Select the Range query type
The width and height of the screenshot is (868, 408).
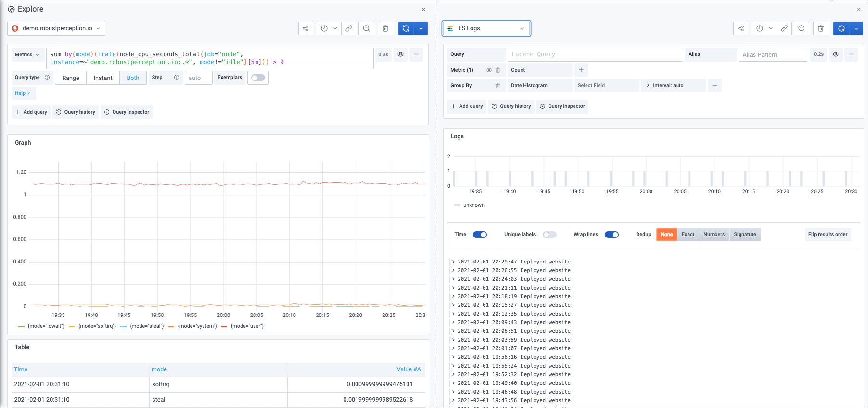point(71,78)
